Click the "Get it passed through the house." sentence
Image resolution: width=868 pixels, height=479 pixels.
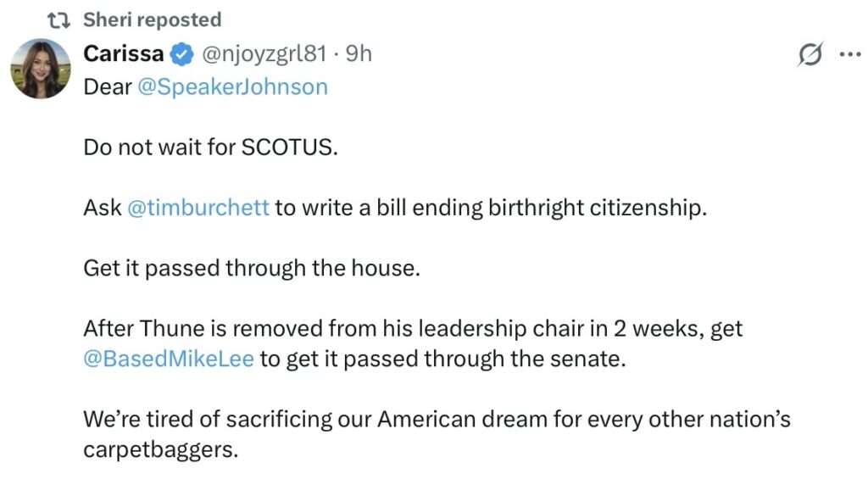tap(252, 268)
